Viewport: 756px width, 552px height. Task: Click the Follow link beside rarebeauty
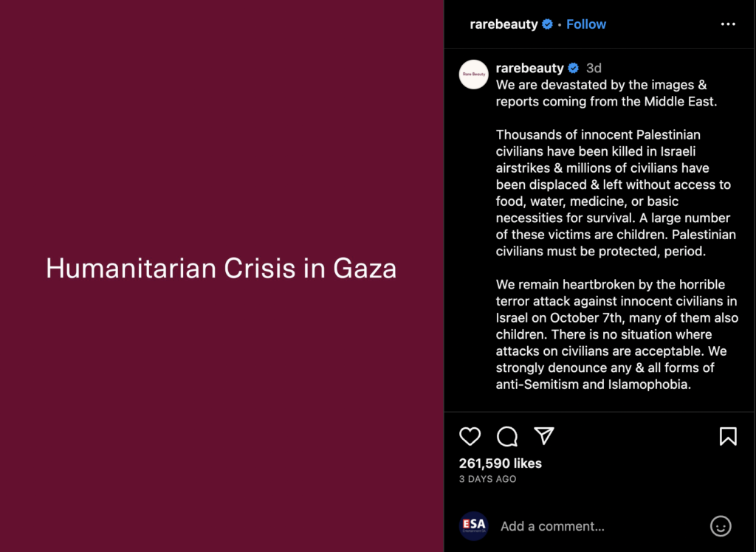pyautogui.click(x=585, y=24)
